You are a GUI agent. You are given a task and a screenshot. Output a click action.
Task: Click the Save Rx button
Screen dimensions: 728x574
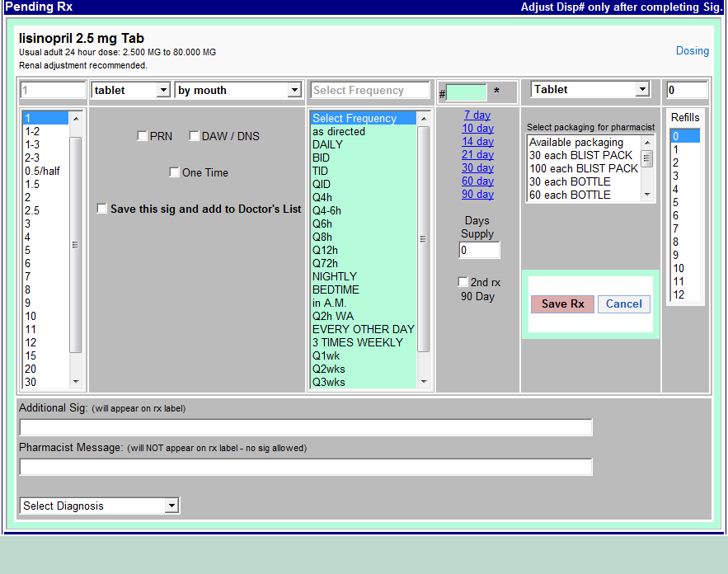(562, 303)
